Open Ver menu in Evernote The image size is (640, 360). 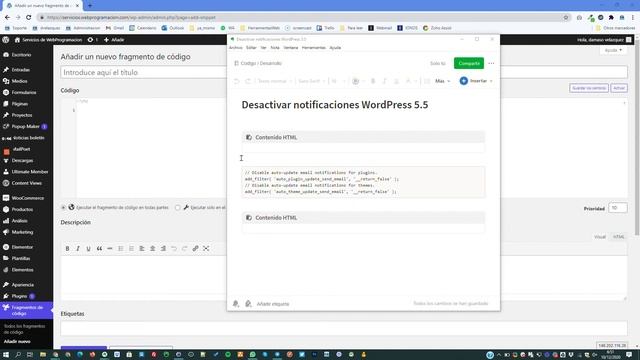point(263,48)
